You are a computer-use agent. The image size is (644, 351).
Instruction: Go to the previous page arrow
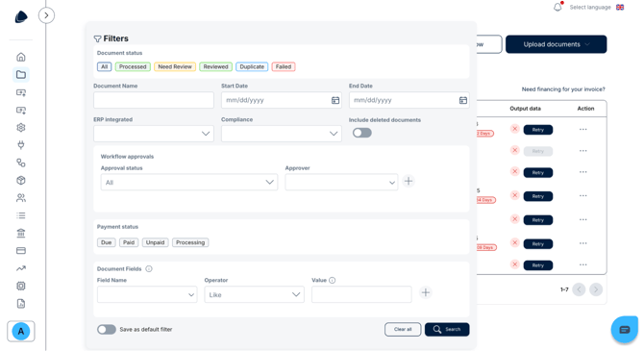(x=579, y=289)
